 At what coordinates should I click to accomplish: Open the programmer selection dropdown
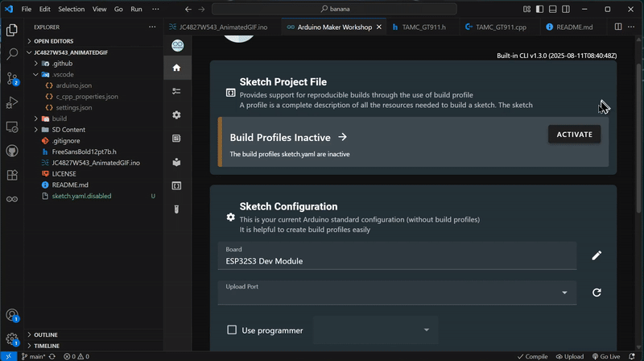tap(375, 330)
